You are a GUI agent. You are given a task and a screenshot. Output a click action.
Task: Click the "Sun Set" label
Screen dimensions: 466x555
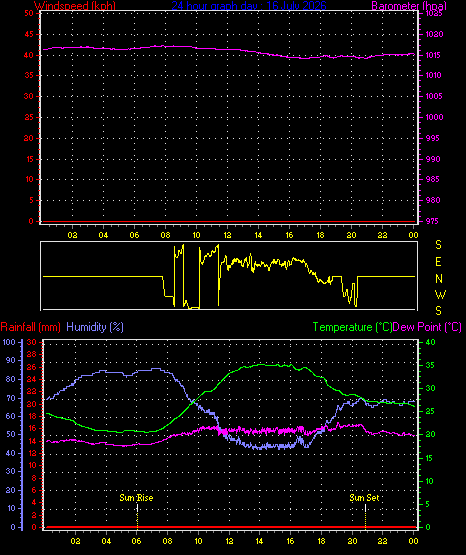[x=364, y=498]
